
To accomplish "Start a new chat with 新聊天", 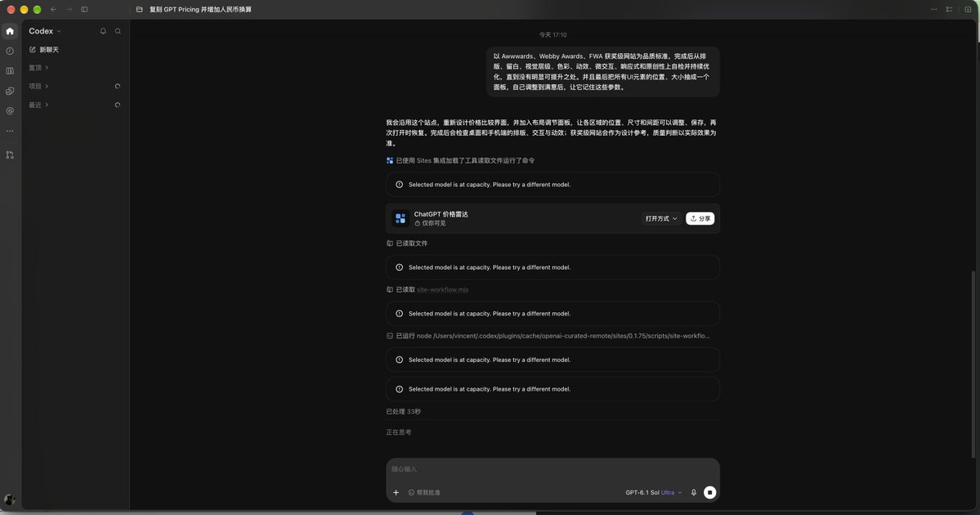I will tap(44, 49).
